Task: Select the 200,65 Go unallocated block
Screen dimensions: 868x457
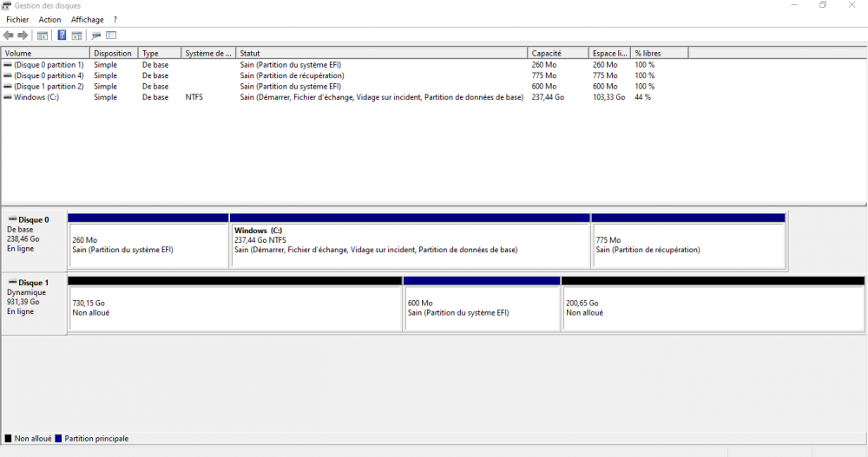Action: [713, 304]
